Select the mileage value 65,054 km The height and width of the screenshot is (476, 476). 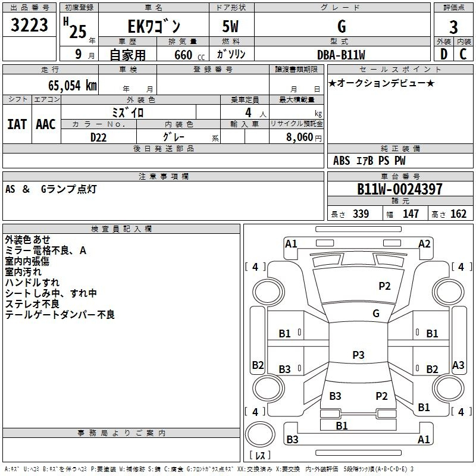pyautogui.click(x=66, y=85)
